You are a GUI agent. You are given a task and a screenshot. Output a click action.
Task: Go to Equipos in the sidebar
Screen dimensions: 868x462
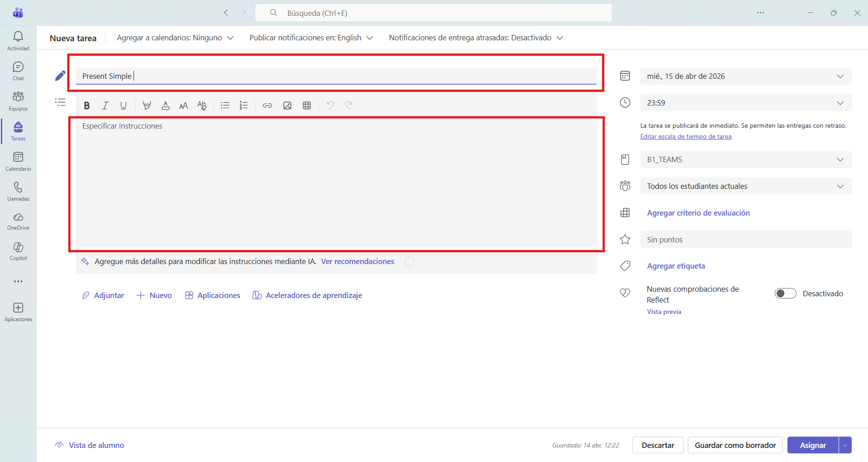point(18,101)
